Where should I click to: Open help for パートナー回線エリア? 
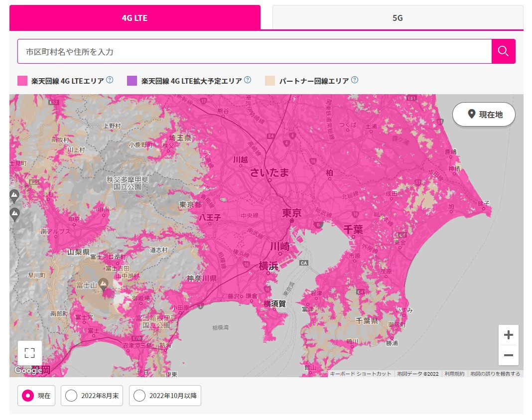pos(355,80)
